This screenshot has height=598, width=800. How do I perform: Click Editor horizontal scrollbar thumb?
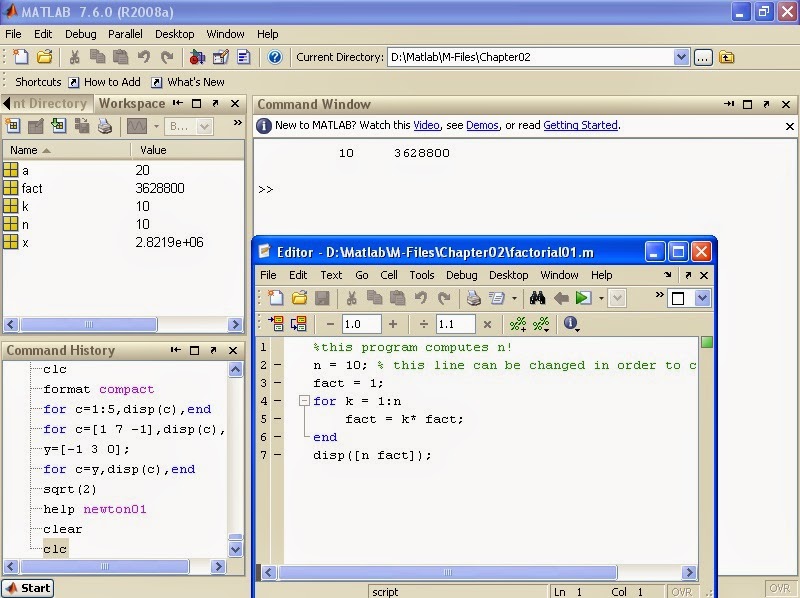pyautogui.click(x=447, y=572)
